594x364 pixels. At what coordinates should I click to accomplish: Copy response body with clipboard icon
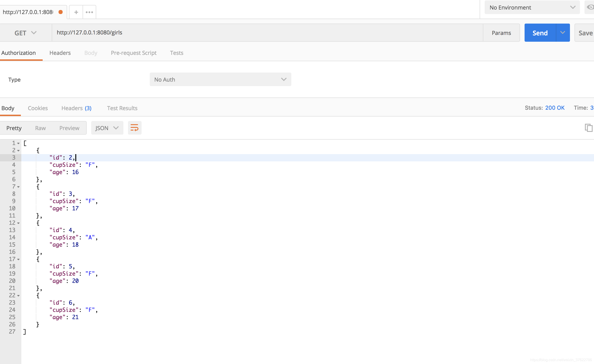pos(589,128)
